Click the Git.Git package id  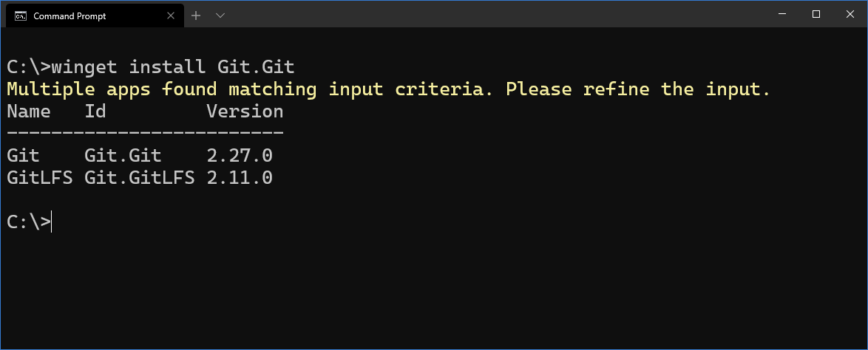pos(123,155)
